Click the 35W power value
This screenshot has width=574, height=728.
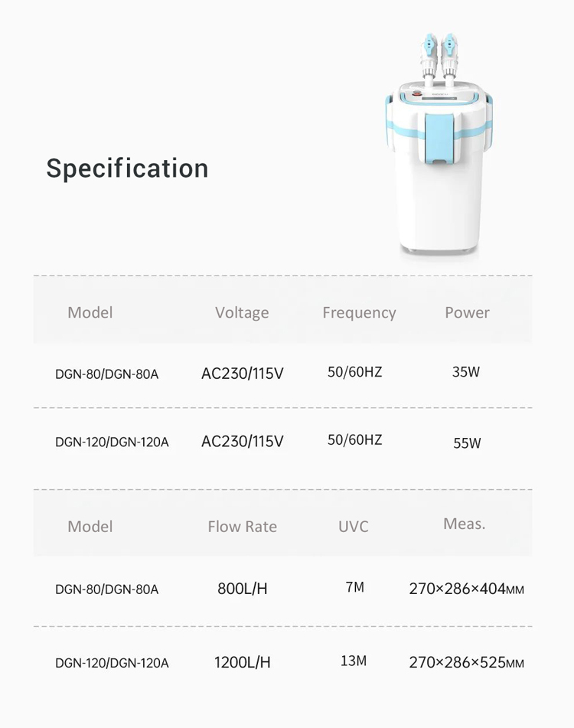coord(466,373)
